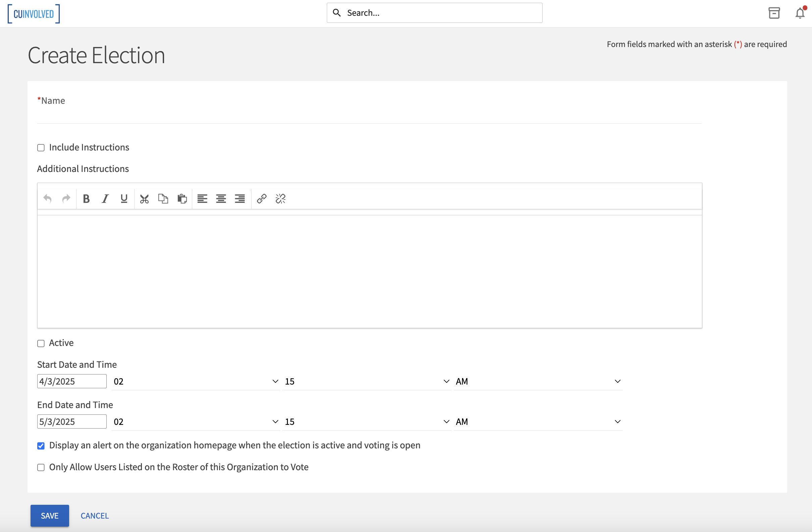Click the Remove link icon
This screenshot has width=812, height=532.
pos(281,199)
